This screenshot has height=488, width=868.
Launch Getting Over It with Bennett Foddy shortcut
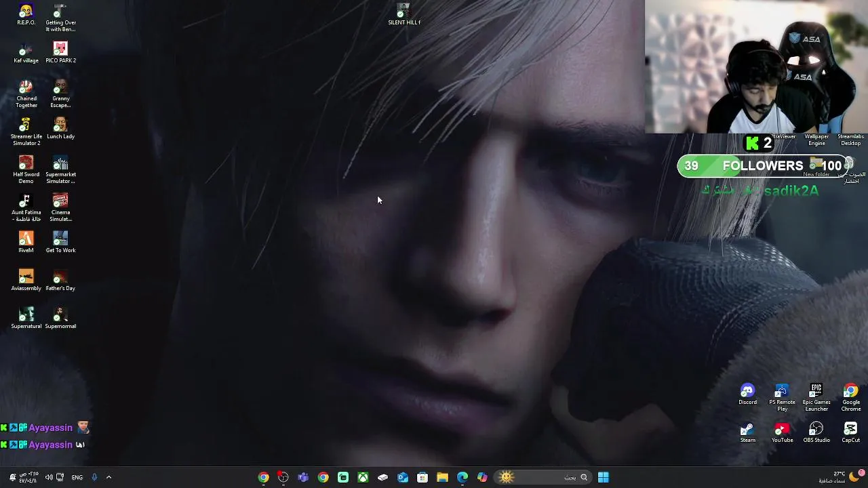pyautogui.click(x=60, y=18)
